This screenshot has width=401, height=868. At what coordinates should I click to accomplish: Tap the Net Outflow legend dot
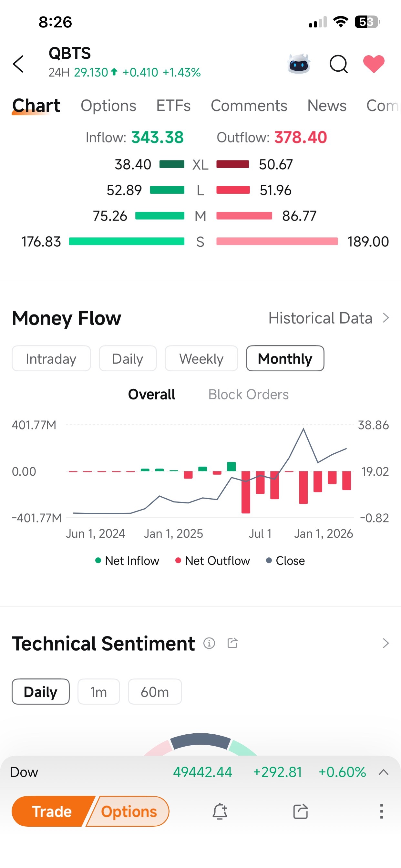(x=178, y=561)
